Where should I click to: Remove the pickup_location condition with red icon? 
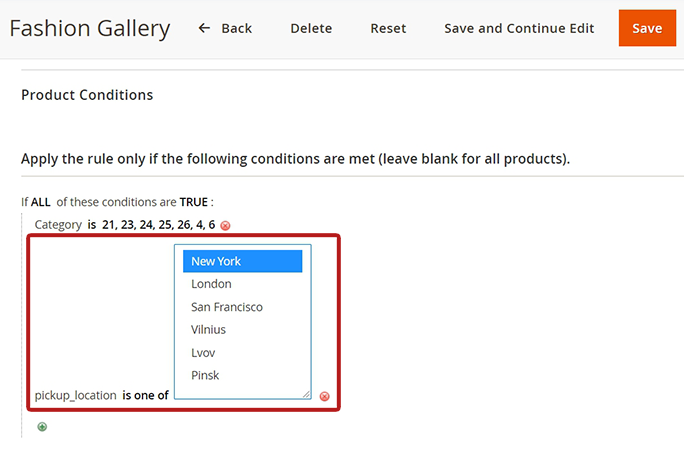click(x=324, y=396)
